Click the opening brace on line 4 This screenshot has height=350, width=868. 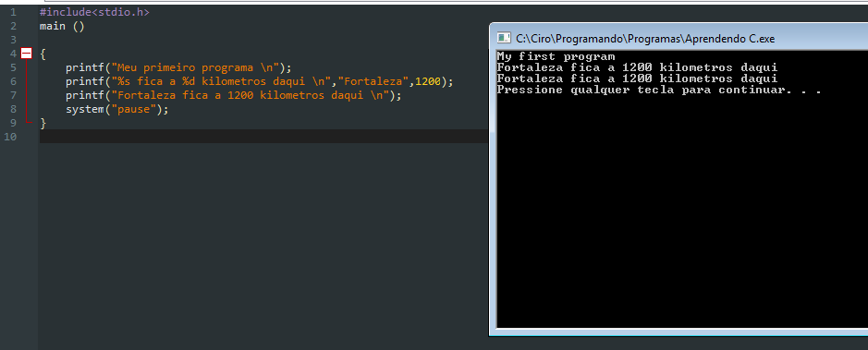(x=43, y=54)
